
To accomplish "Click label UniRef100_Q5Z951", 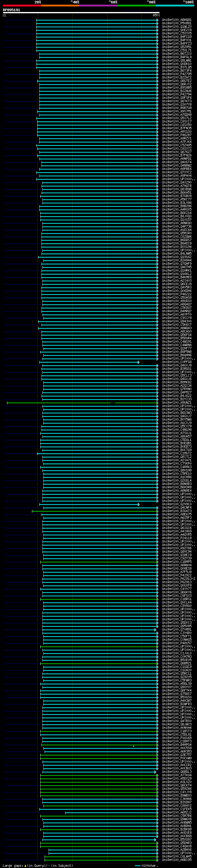I will [x=176, y=47].
